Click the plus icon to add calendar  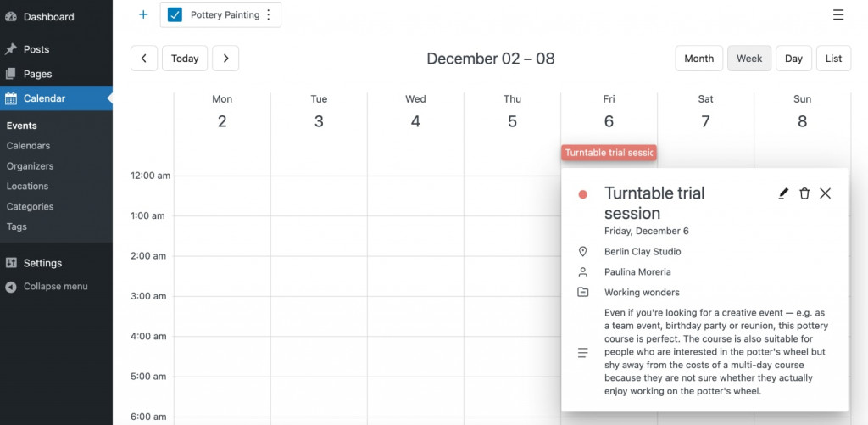(143, 14)
